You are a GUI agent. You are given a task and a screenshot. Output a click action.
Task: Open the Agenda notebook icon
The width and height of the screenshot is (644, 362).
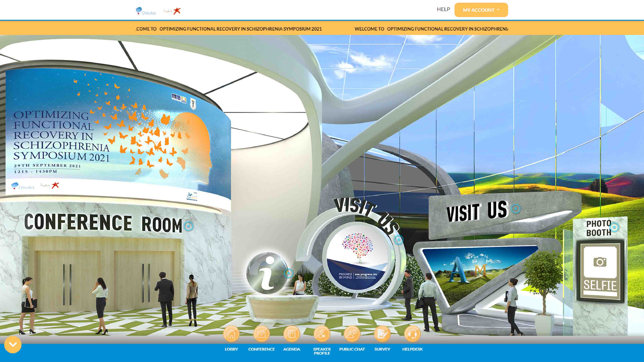(292, 334)
